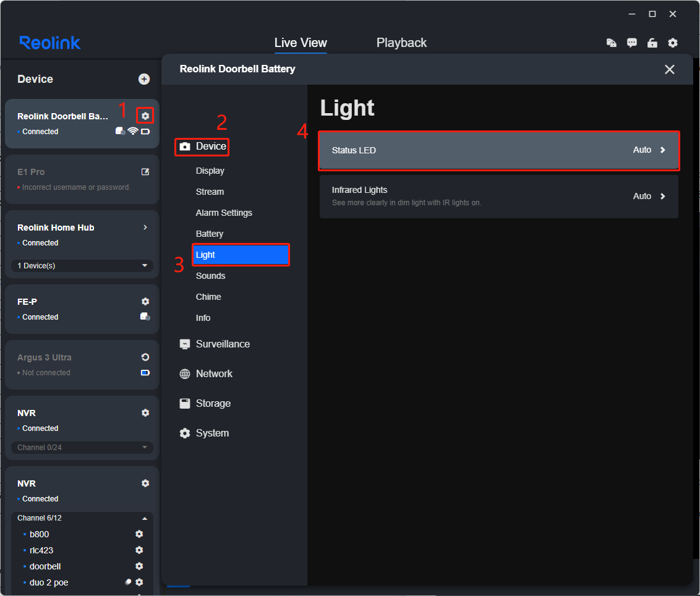Expand Network settings section

click(206, 373)
